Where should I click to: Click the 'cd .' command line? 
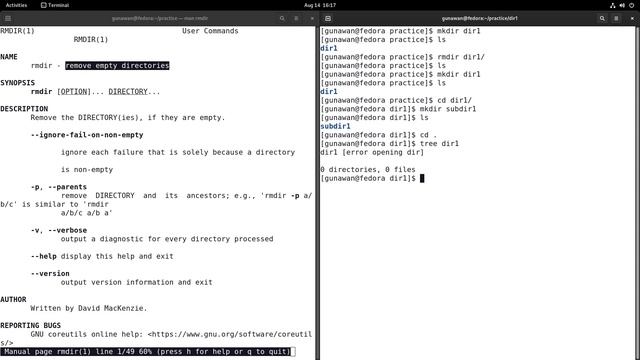pyautogui.click(x=378, y=135)
